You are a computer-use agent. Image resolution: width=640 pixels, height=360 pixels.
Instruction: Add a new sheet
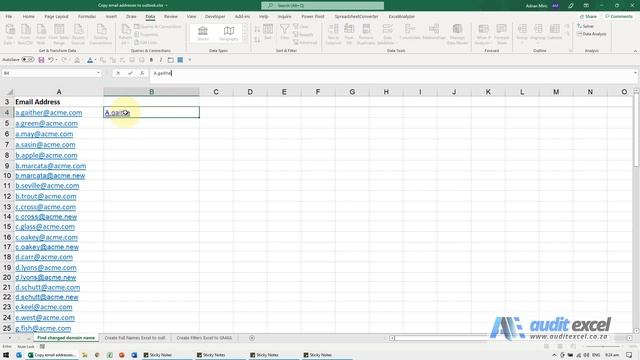pos(252,338)
